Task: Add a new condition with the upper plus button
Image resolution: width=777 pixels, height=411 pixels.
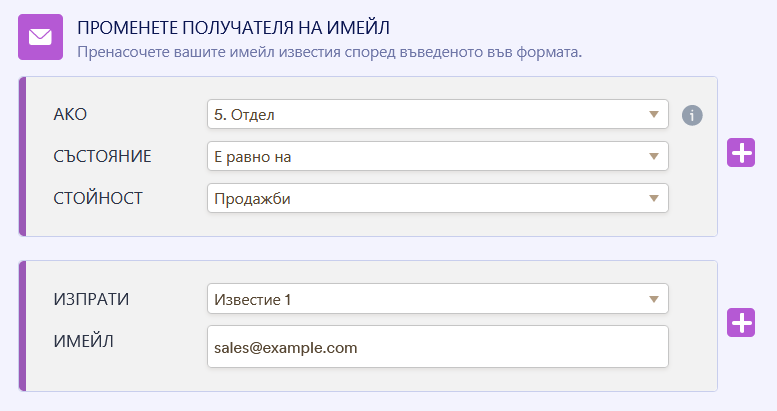Action: [x=740, y=153]
